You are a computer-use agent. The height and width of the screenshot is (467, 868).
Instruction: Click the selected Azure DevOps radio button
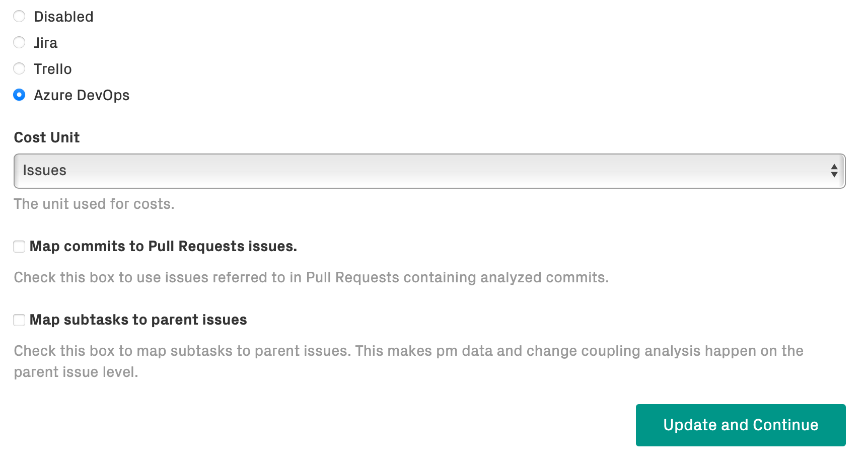[x=19, y=95]
